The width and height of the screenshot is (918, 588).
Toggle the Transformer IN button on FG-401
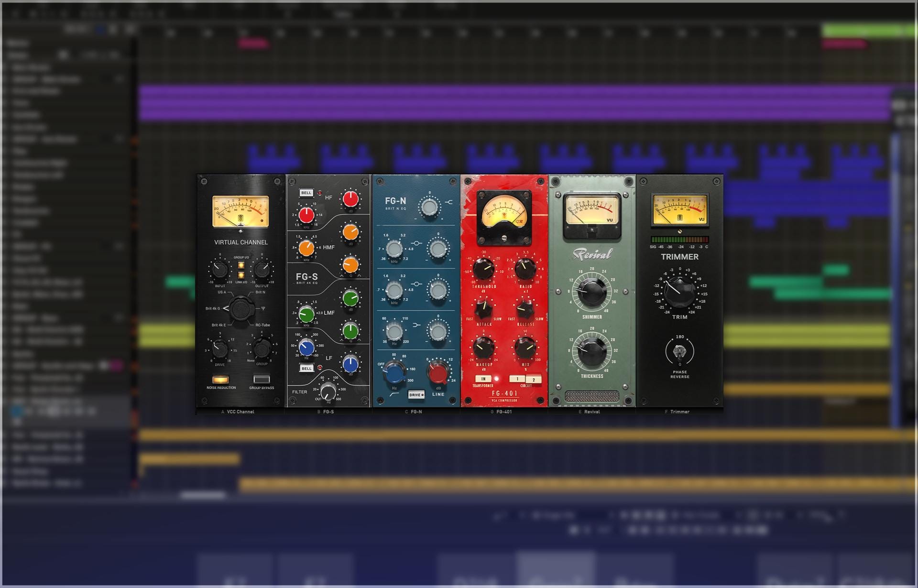(x=483, y=379)
